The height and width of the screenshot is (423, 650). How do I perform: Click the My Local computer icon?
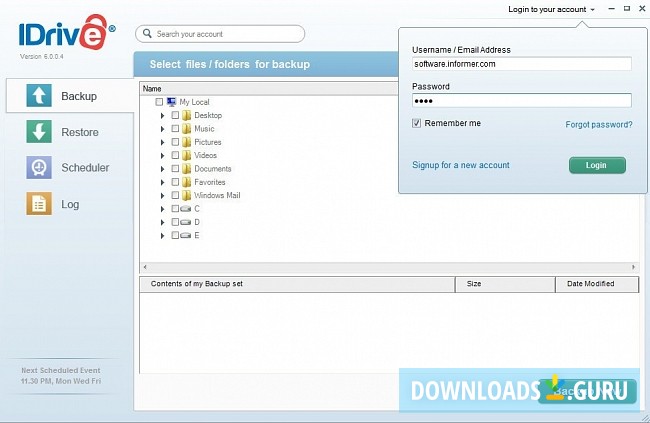tap(171, 102)
